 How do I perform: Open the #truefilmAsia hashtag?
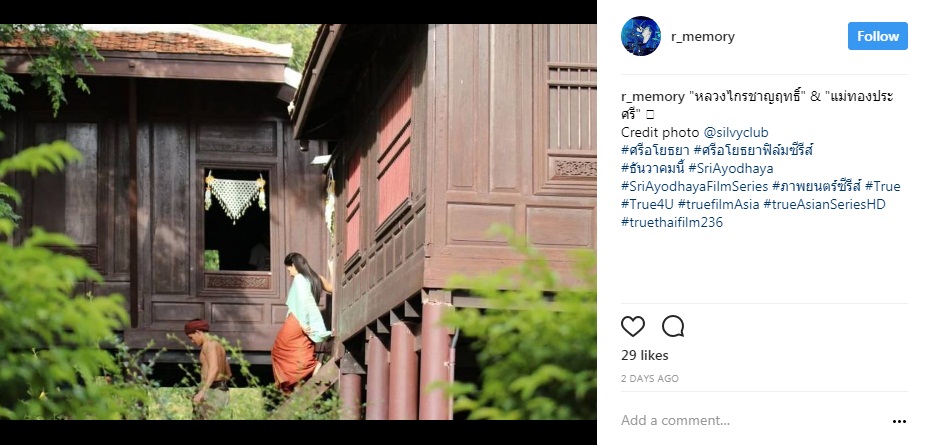[x=718, y=204]
